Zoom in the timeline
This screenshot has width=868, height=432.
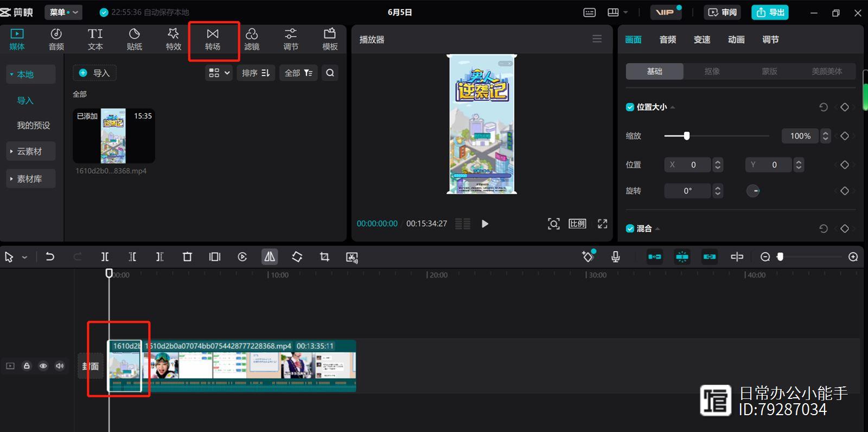(853, 257)
